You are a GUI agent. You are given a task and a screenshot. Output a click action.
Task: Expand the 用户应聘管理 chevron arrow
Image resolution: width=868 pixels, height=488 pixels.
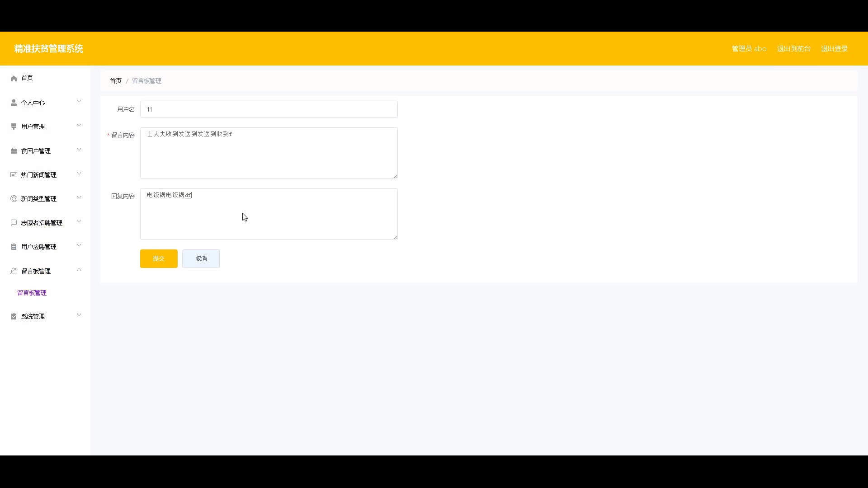point(79,246)
